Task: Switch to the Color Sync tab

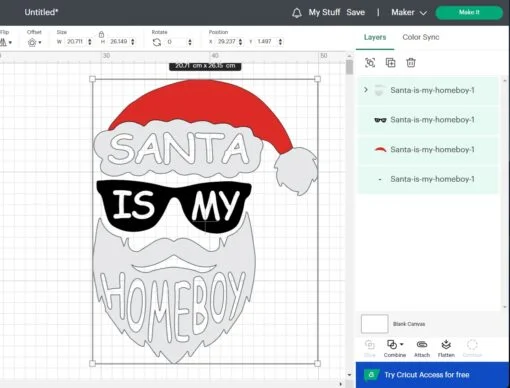Action: tap(421, 37)
